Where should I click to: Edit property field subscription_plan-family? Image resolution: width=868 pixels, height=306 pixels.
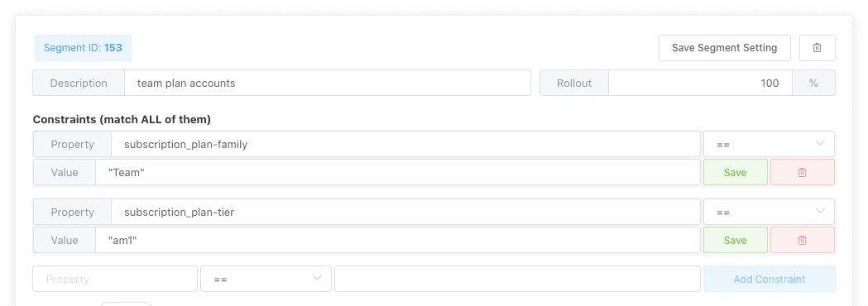coord(405,145)
